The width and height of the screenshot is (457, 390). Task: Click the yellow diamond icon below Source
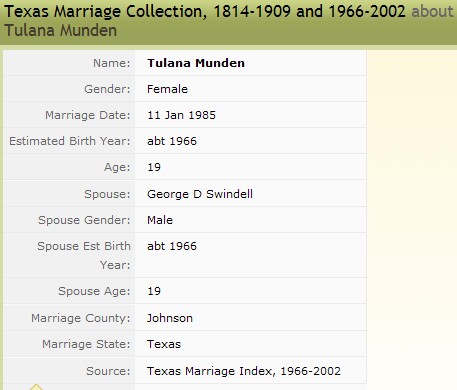[36, 387]
